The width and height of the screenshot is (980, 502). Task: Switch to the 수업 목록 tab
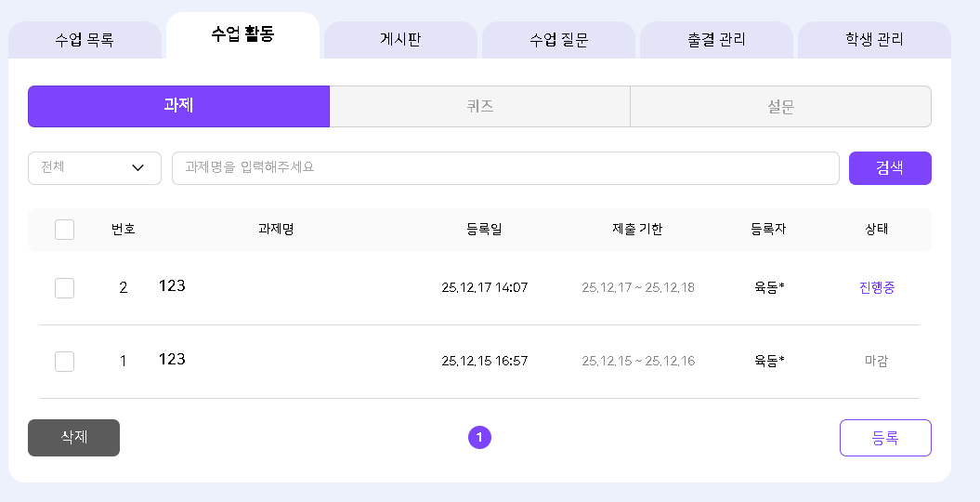click(x=85, y=41)
